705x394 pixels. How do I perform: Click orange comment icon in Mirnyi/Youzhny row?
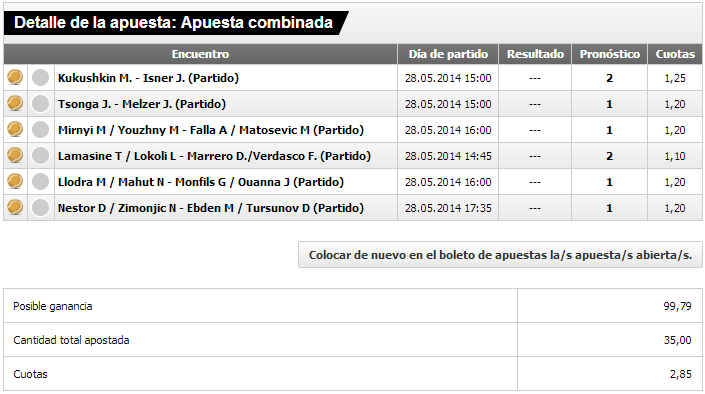15,130
